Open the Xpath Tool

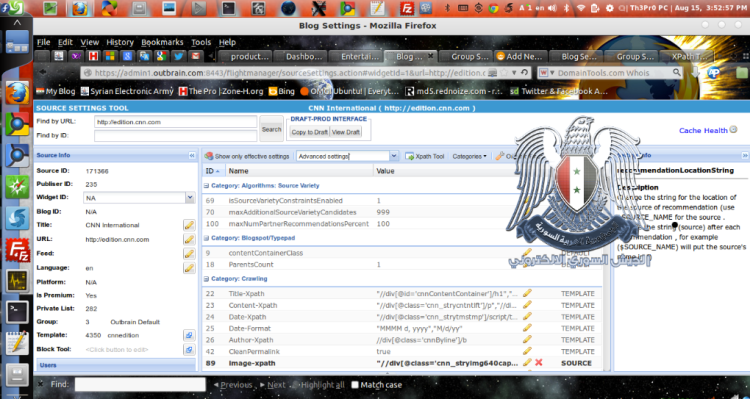(x=425, y=156)
